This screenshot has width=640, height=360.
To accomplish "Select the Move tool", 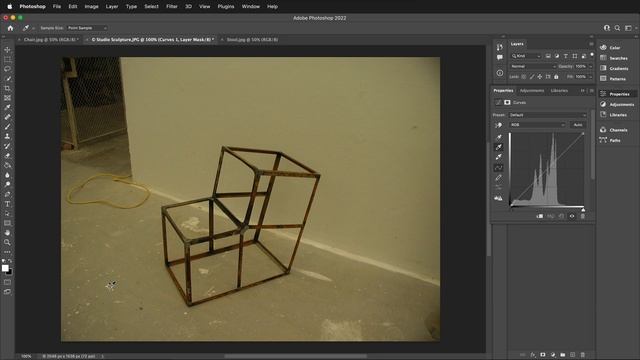I will [x=7, y=50].
